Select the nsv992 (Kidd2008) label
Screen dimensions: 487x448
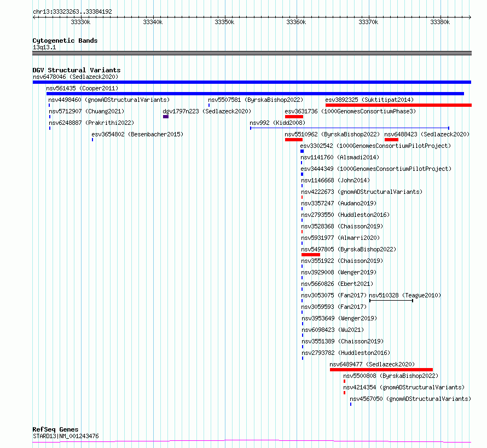pos(277,123)
